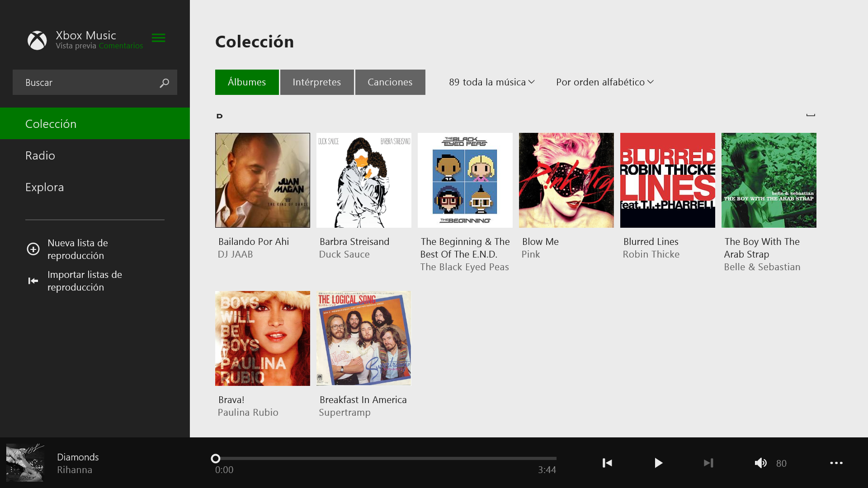Screen dimensions: 868x488
Task: Collapse the B section header
Action: (811, 115)
